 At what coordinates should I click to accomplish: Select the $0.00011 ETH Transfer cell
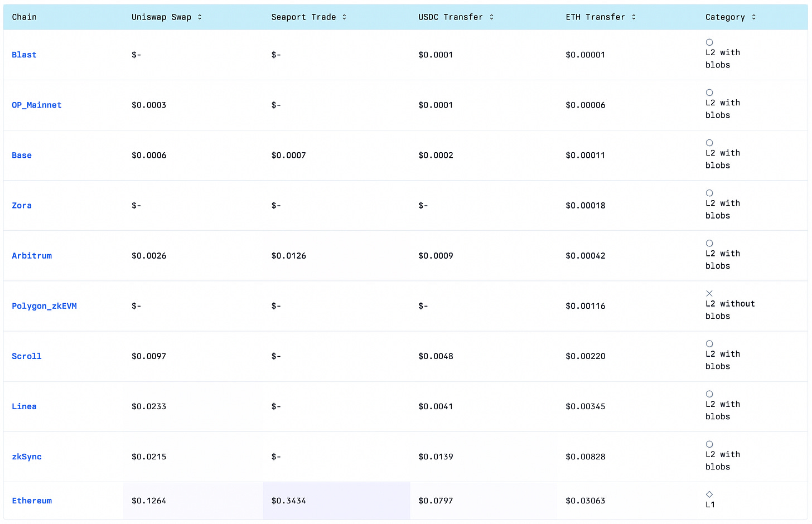[x=627, y=155]
